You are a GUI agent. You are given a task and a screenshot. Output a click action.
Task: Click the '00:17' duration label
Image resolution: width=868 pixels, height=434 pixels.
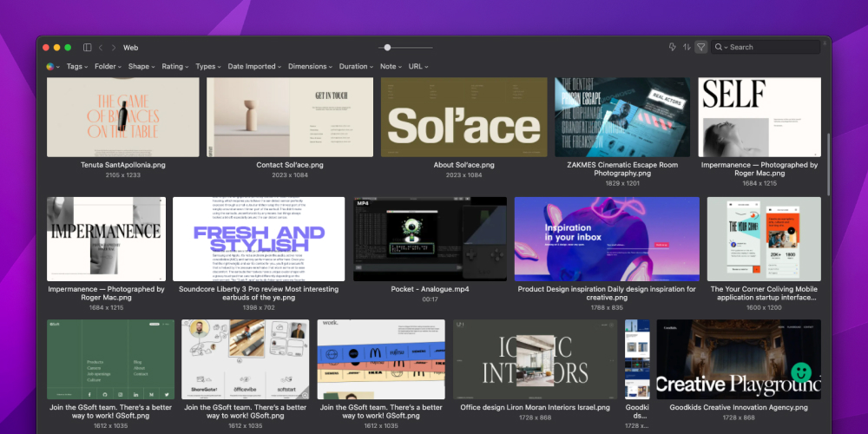click(x=431, y=299)
